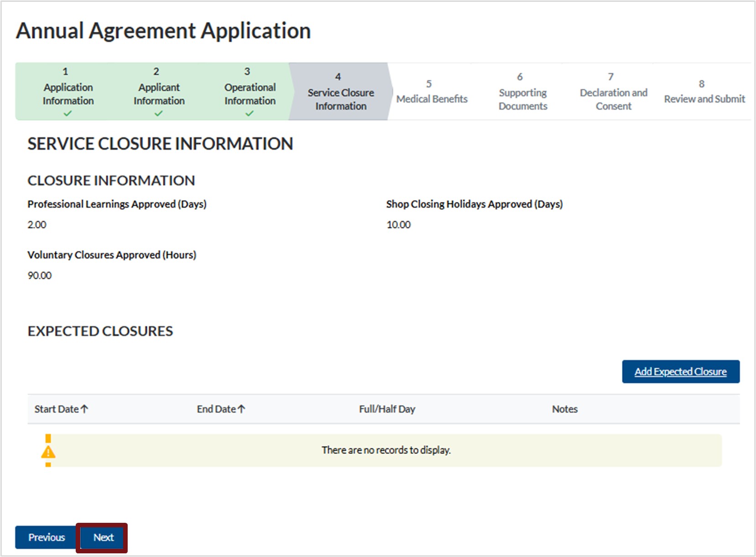Click the checkmark under Application Information
Screen dimensions: 756x557
point(67,113)
